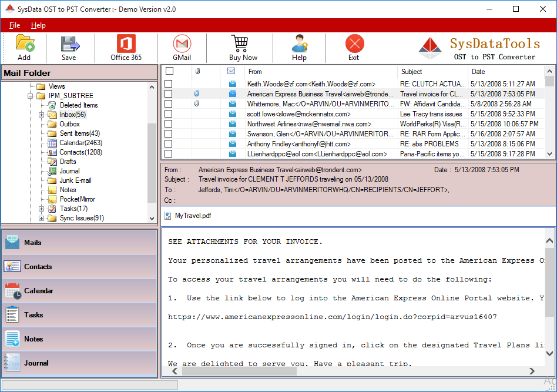Click the Journal notebook icon in sidebar
Image resolution: width=557 pixels, height=392 pixels.
(x=12, y=363)
